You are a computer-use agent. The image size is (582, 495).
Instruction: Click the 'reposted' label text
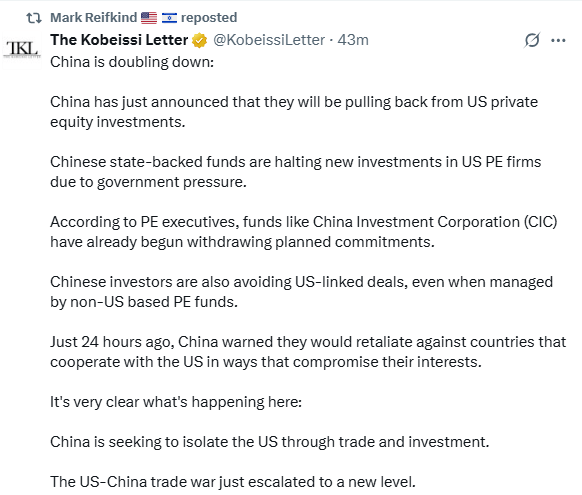(x=209, y=17)
